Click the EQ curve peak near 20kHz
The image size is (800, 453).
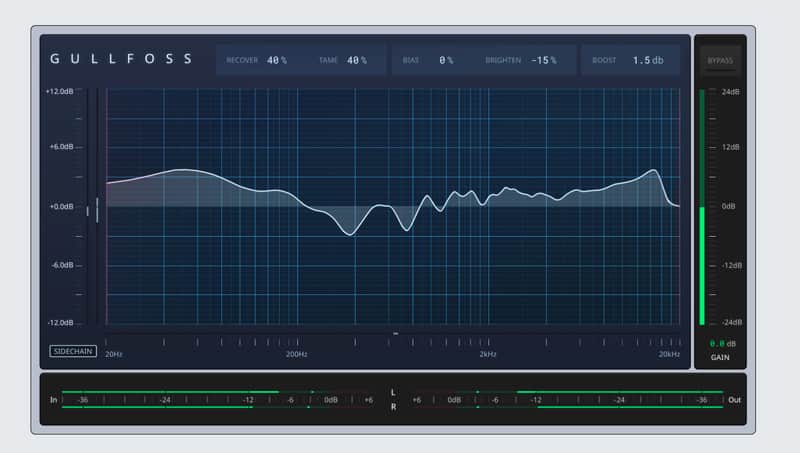coord(654,170)
